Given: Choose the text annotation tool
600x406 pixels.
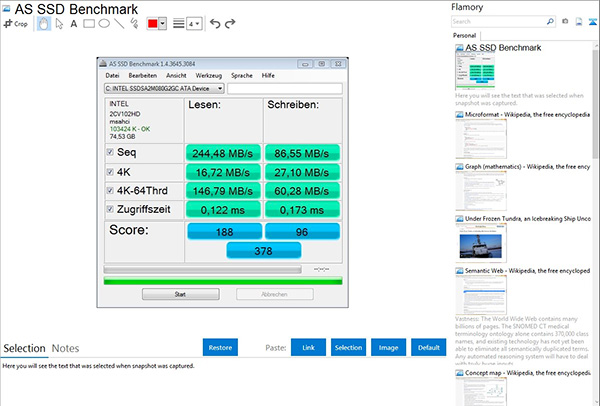Looking at the screenshot, I should tap(73, 22).
